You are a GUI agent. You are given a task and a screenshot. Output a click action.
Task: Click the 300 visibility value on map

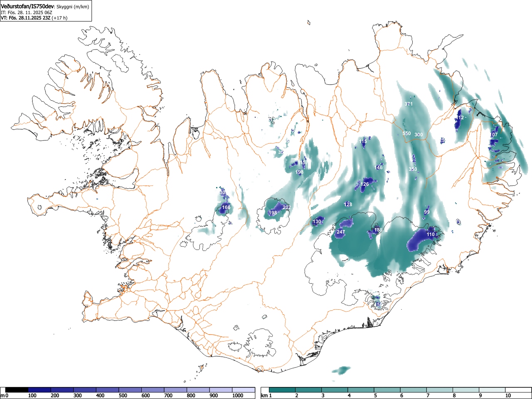[x=419, y=135]
